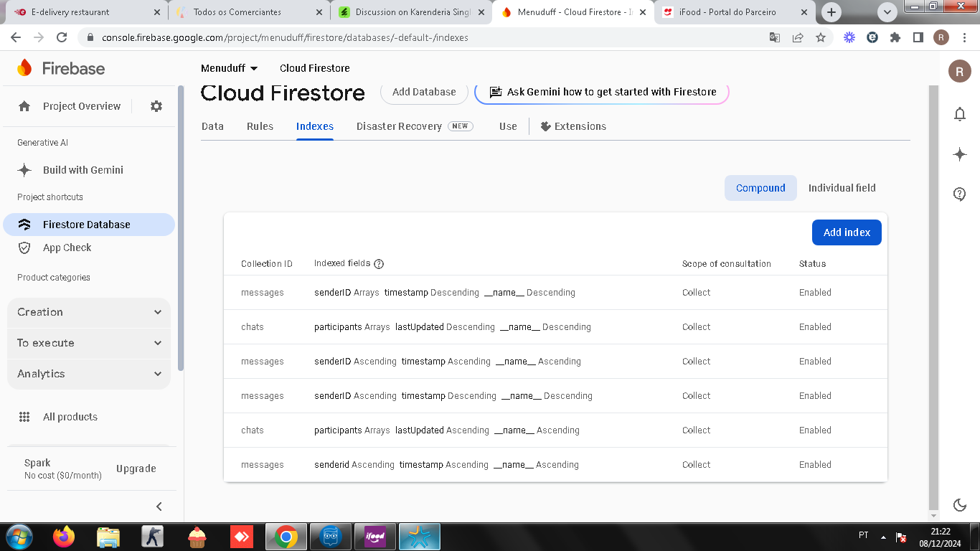Click the All products grid icon
The width and height of the screenshot is (980, 551).
24,417
